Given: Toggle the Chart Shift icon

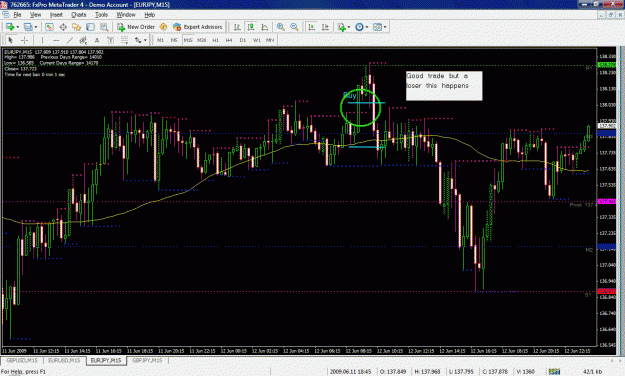Looking at the screenshot, I should (x=325, y=27).
